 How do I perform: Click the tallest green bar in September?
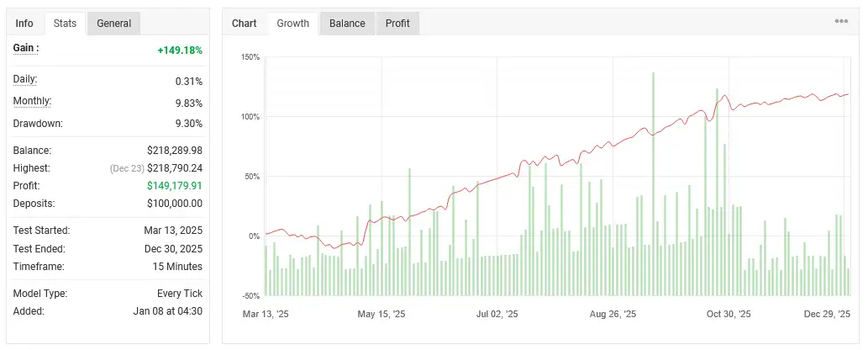coord(653,184)
